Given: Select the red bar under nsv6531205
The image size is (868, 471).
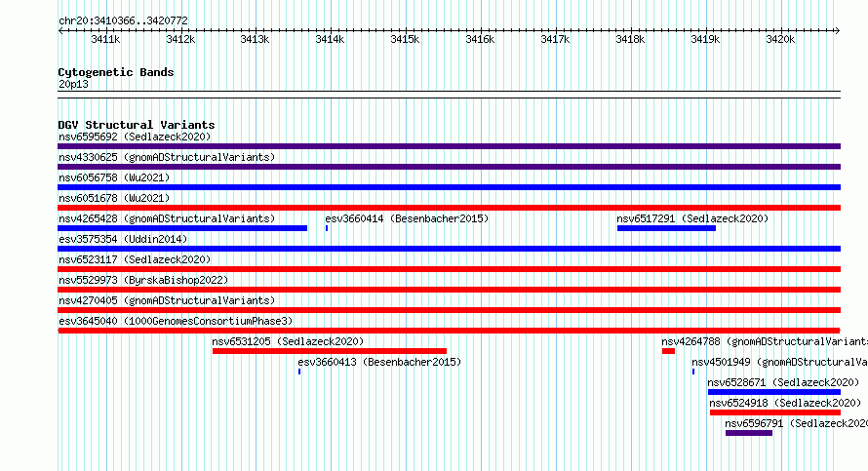Looking at the screenshot, I should pyautogui.click(x=330, y=351).
